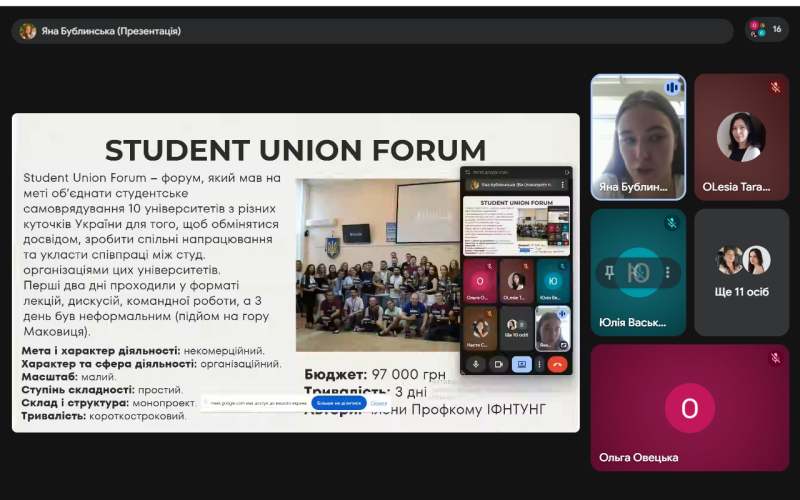This screenshot has height=500, width=800.
Task: Click Бюджет: 97 000 грн text
Action: tap(375, 374)
